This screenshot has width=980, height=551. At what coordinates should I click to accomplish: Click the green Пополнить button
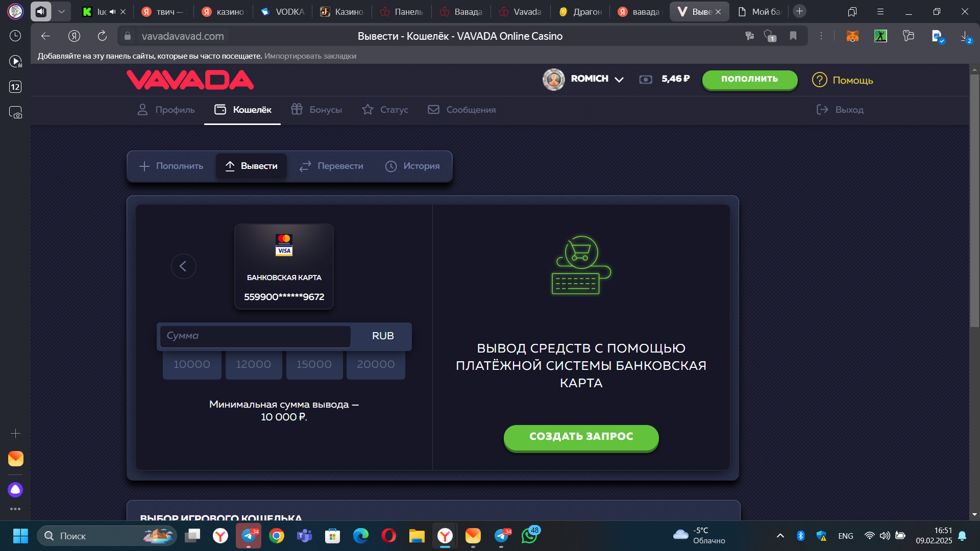click(x=749, y=80)
